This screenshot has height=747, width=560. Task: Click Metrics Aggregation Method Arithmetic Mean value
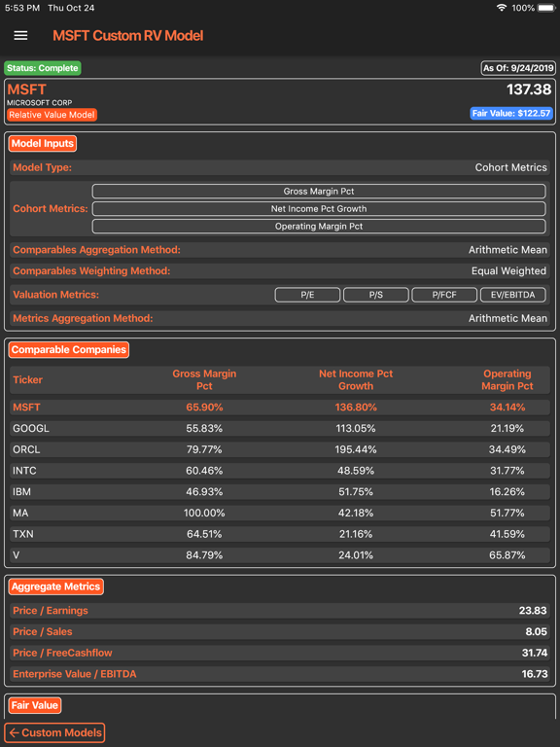point(507,318)
